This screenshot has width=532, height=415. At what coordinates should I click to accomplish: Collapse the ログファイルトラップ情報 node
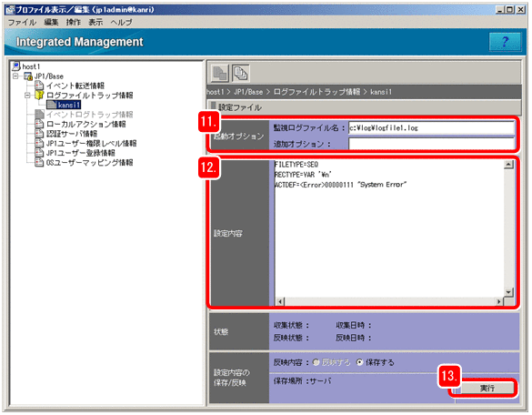(x=27, y=96)
